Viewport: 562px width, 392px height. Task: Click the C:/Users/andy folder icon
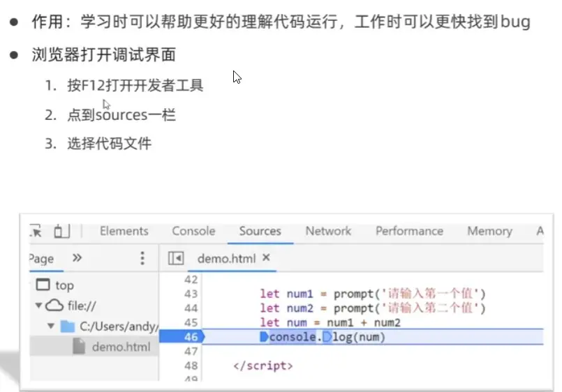pyautogui.click(x=68, y=326)
